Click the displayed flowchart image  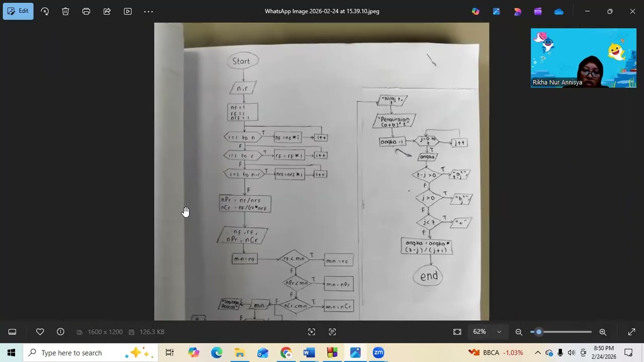(x=321, y=171)
